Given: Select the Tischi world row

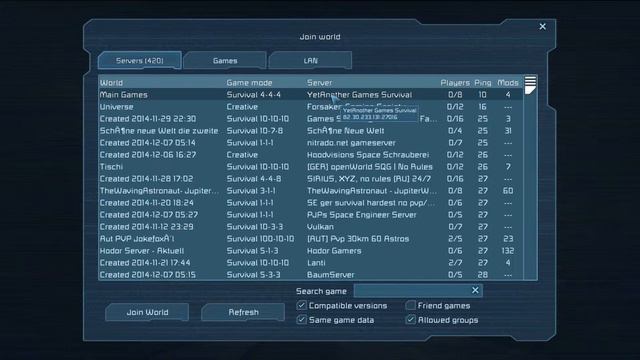Looking at the screenshot, I should coord(311,167).
